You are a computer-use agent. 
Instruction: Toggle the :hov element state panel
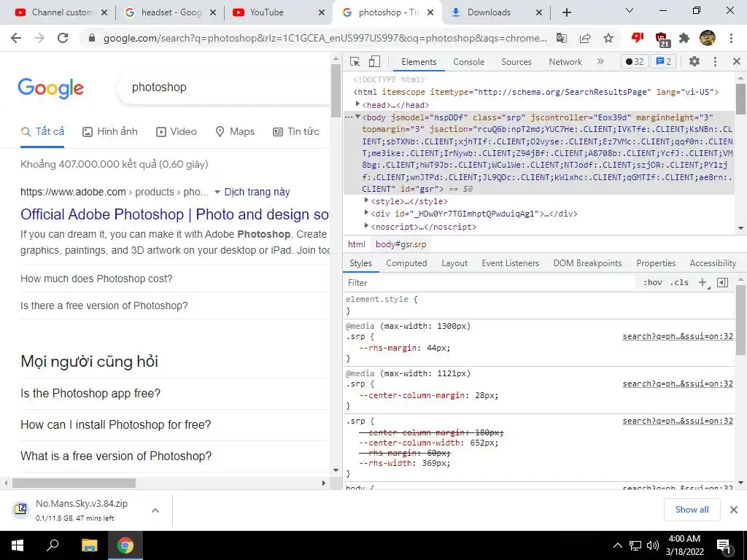[x=653, y=282]
